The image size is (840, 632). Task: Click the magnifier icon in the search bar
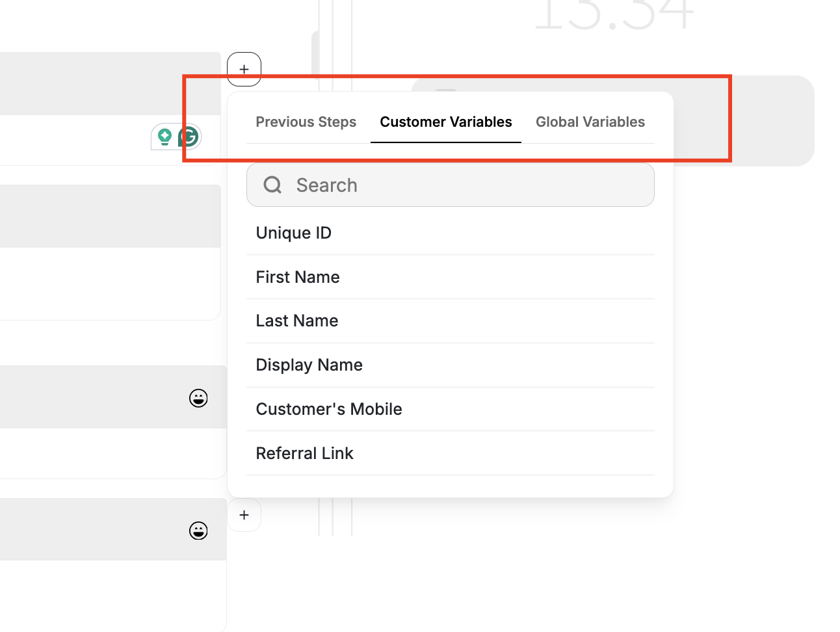coord(272,185)
